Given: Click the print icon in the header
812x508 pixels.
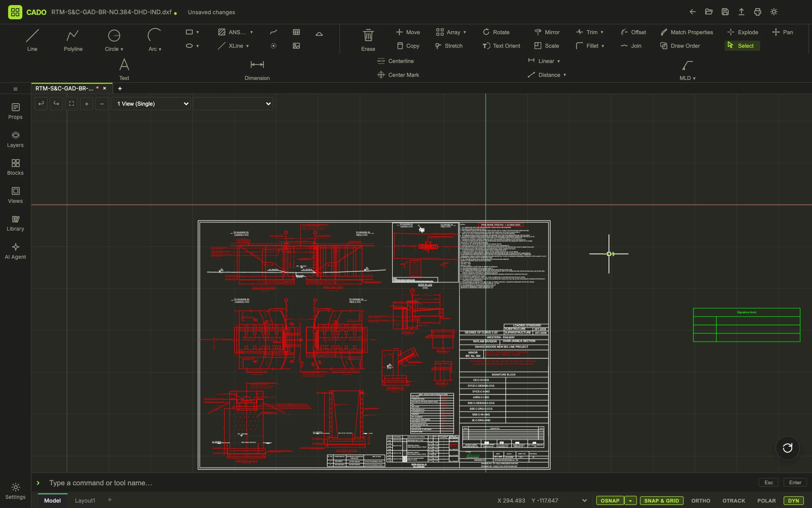Looking at the screenshot, I should 758,12.
